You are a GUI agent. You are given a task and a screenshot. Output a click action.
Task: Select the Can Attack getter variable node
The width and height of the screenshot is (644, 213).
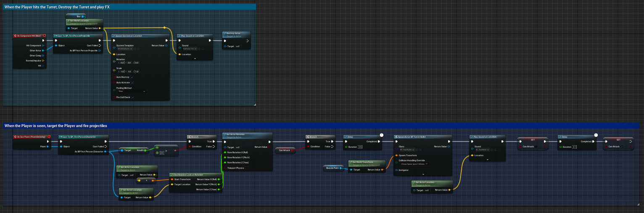click(285, 150)
